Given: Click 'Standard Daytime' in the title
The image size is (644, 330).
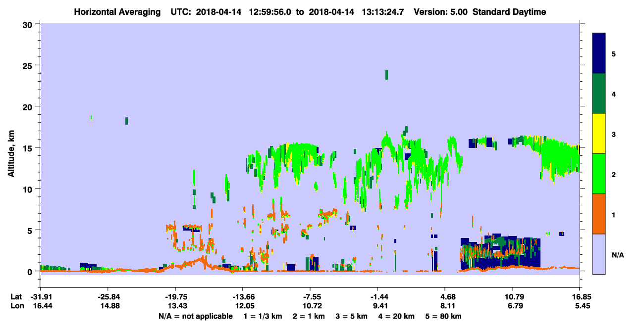Looking at the screenshot, I should (x=509, y=12).
